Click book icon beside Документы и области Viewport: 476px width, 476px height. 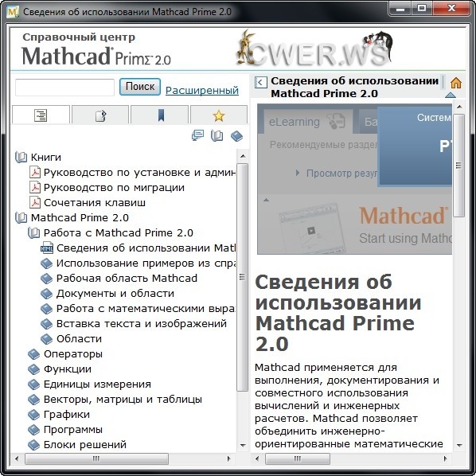46,293
